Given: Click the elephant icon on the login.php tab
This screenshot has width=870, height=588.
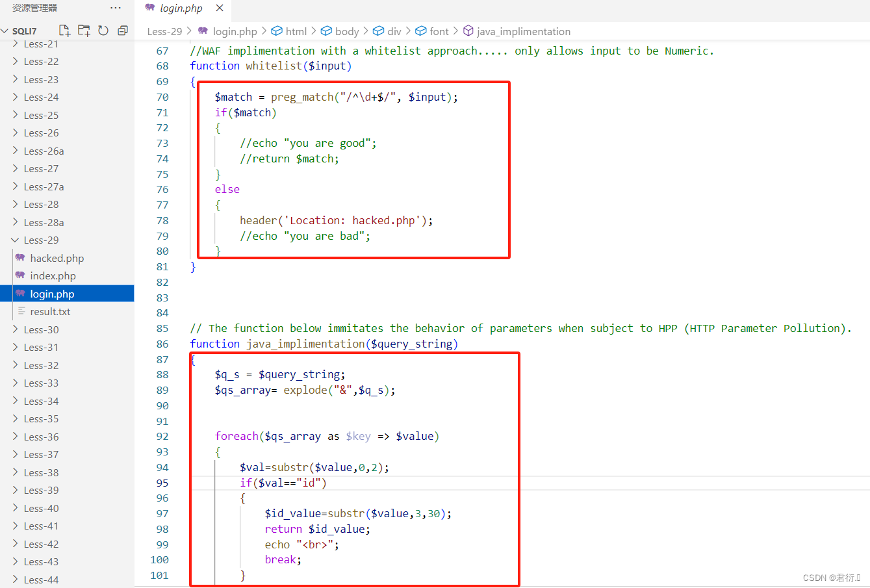Looking at the screenshot, I should coord(150,8).
